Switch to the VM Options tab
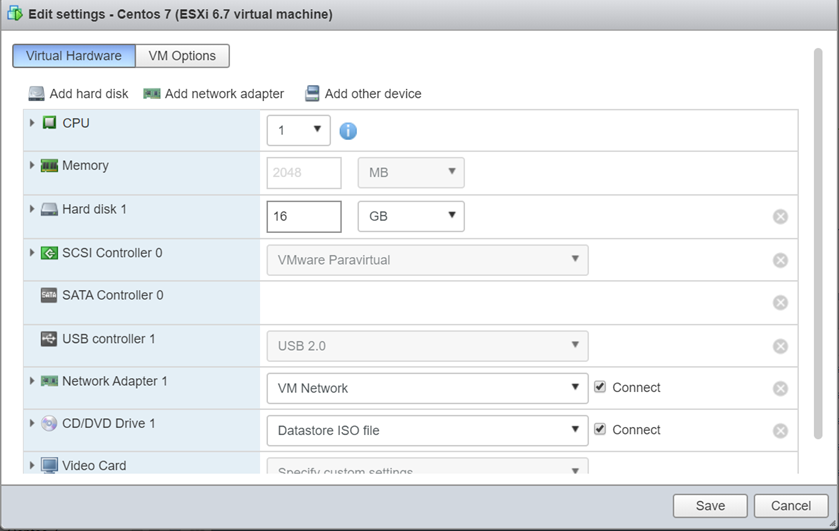 click(182, 56)
